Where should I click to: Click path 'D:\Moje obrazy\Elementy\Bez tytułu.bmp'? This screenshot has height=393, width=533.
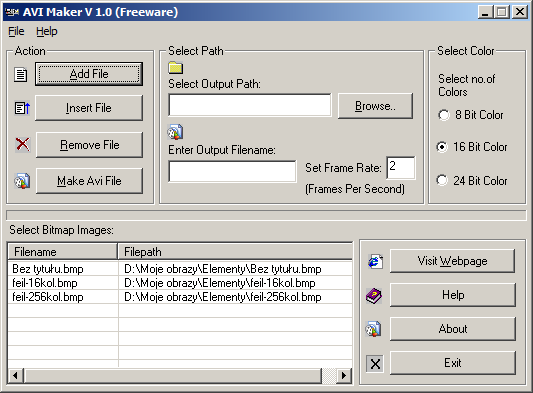tap(223, 269)
